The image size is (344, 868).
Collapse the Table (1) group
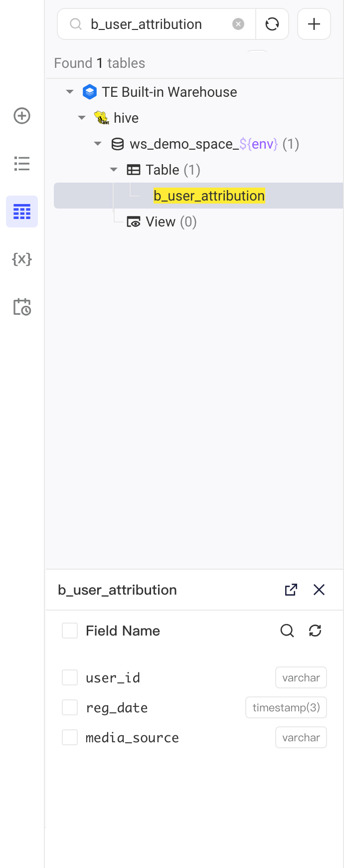(114, 170)
